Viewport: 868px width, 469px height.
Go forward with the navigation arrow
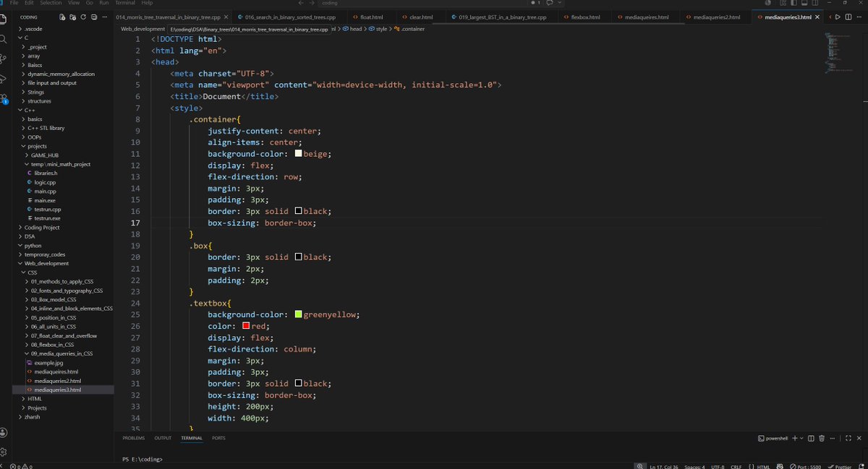312,3
